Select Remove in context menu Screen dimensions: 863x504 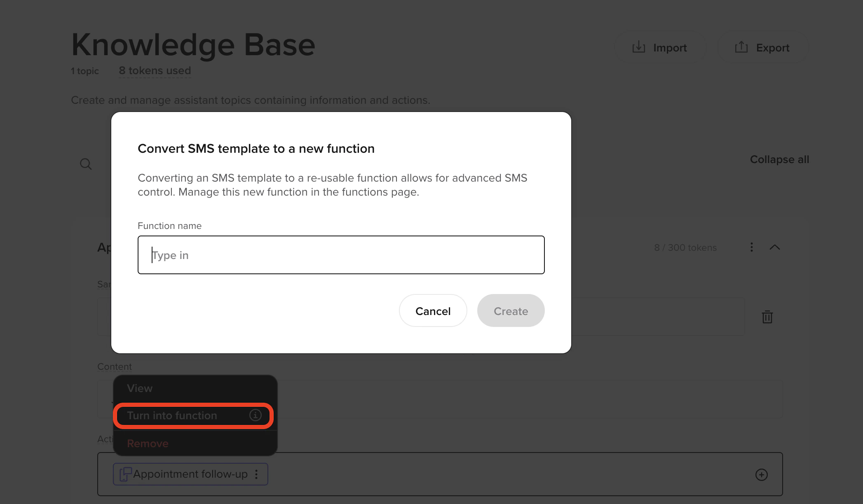coord(148,443)
